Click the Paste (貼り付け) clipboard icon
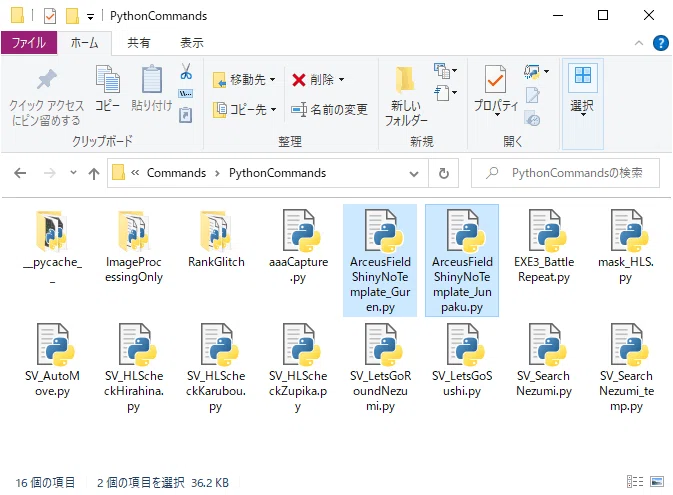 coord(152,79)
